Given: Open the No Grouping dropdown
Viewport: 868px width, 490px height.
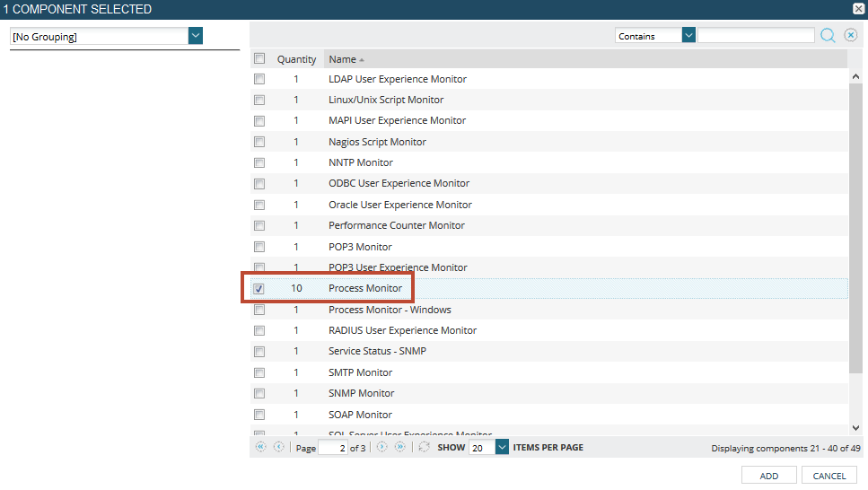Looking at the screenshot, I should point(196,36).
